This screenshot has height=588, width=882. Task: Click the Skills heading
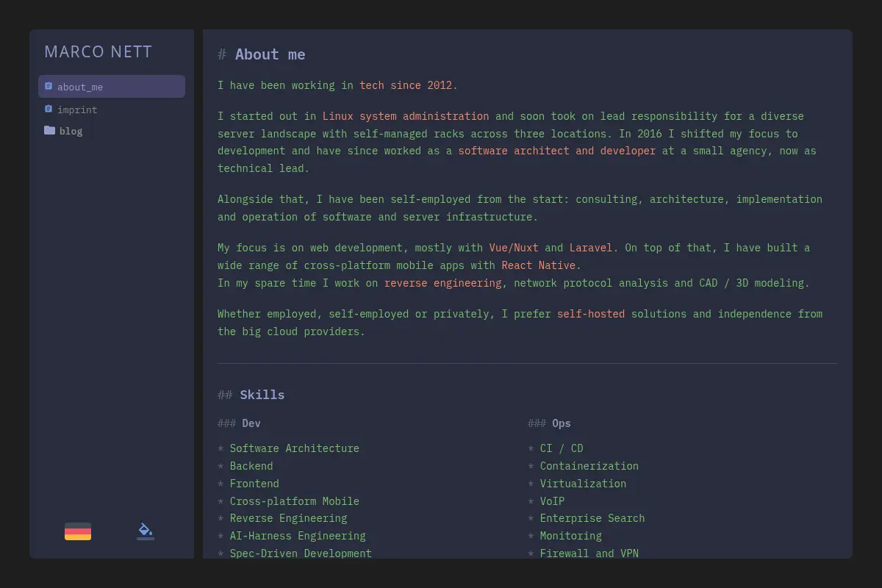(262, 395)
